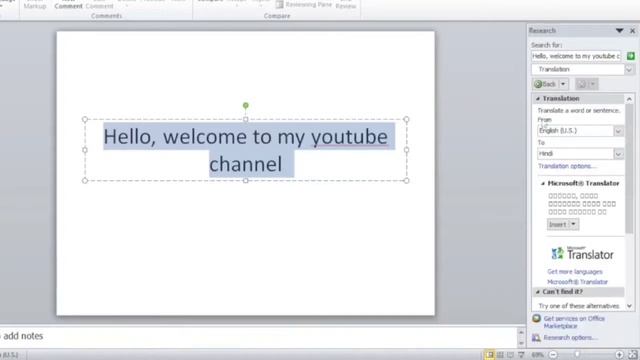Click the zoom slider handle in status bar
Screen dimensions: 640x360
[x=577, y=355]
